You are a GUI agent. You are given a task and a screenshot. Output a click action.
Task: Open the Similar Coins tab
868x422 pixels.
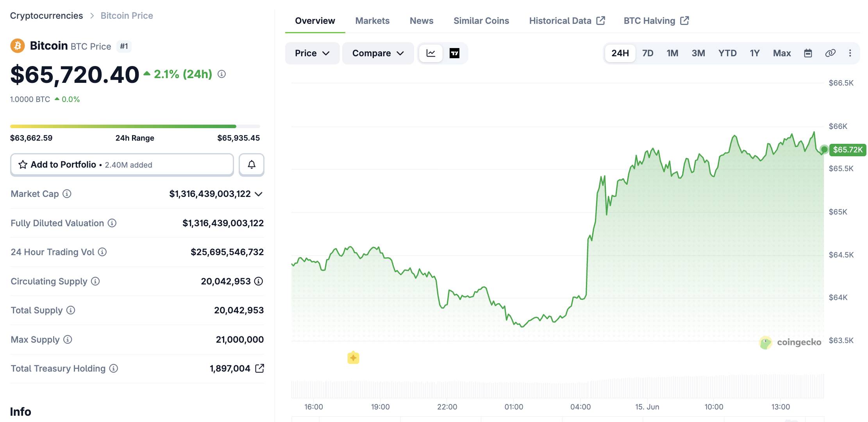pos(481,21)
